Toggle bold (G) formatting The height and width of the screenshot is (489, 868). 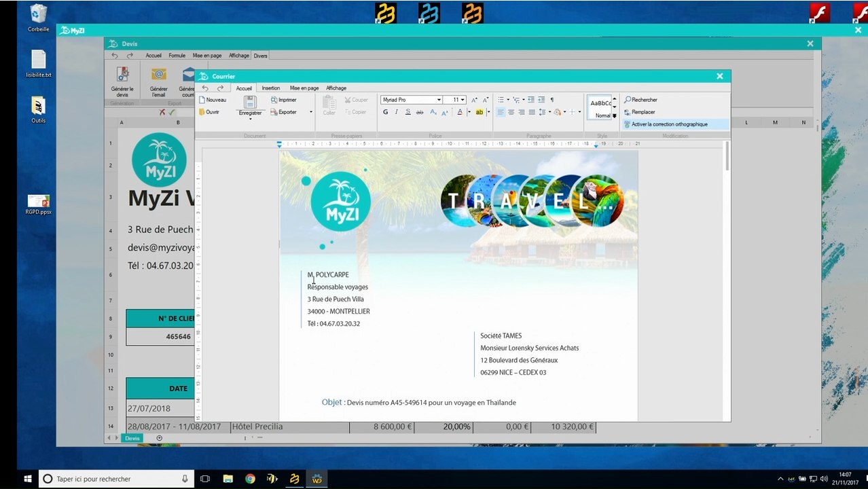[385, 112]
